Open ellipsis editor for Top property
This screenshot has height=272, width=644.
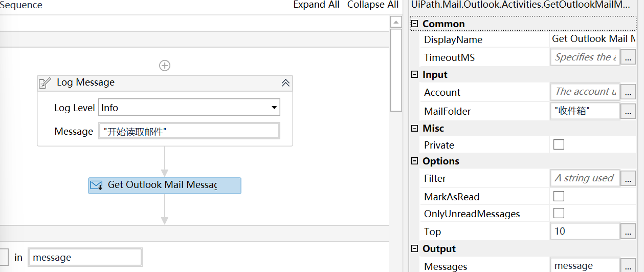pyautogui.click(x=628, y=232)
